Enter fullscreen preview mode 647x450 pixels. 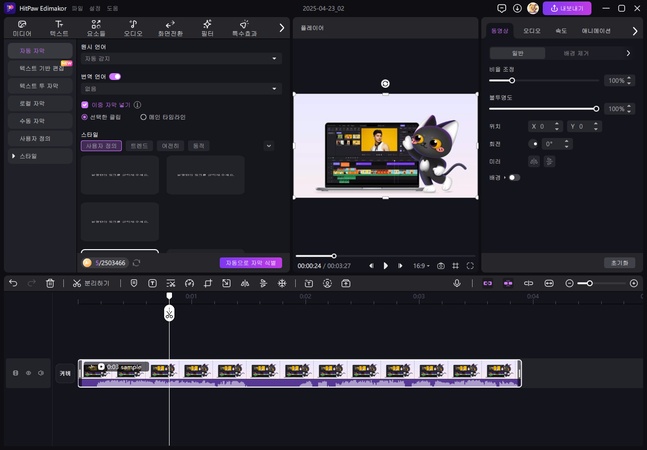point(471,266)
